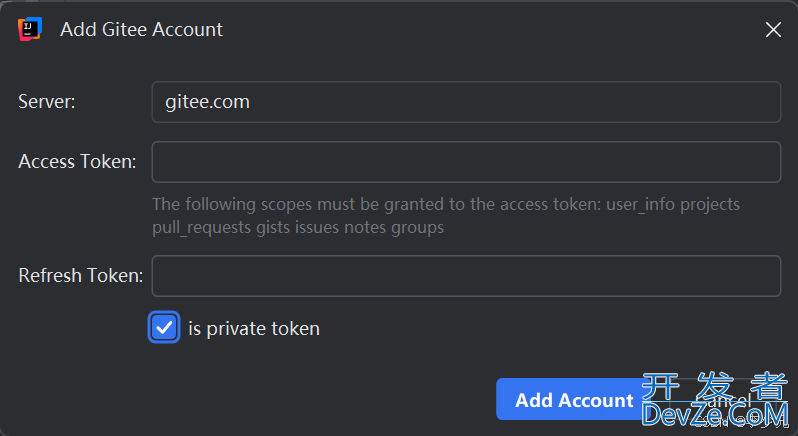798x436 pixels.
Task: Click the required scopes hint text
Action: coord(446,204)
